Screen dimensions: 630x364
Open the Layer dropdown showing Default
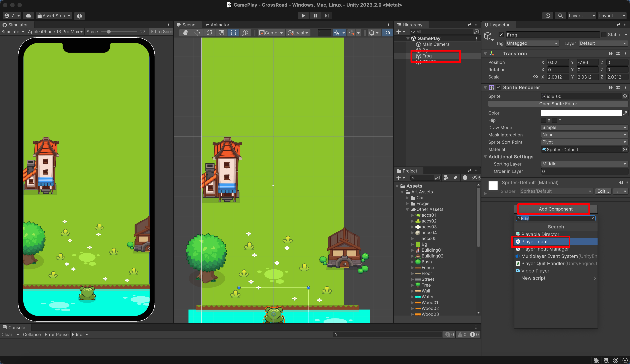tap(603, 43)
